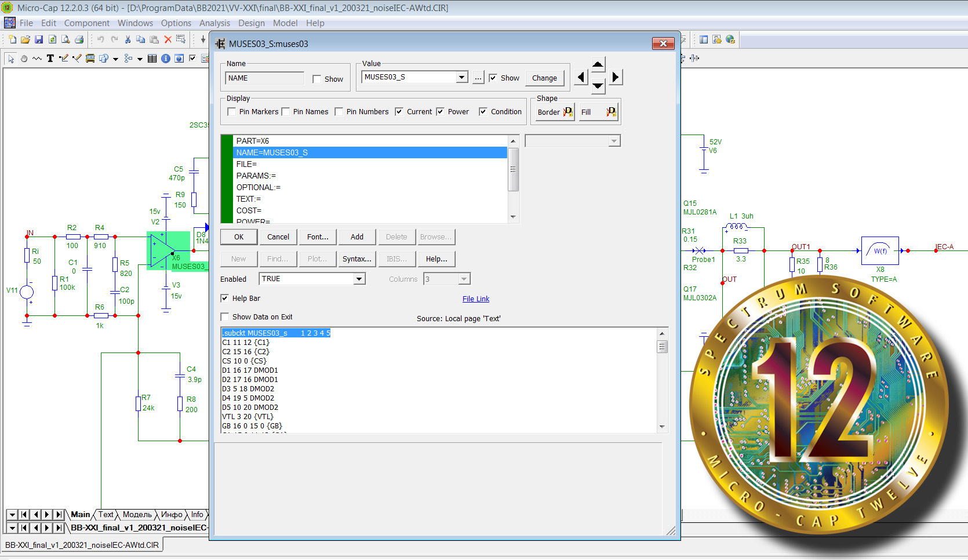Create a new circuit file
968x560 pixels.
coord(12,39)
